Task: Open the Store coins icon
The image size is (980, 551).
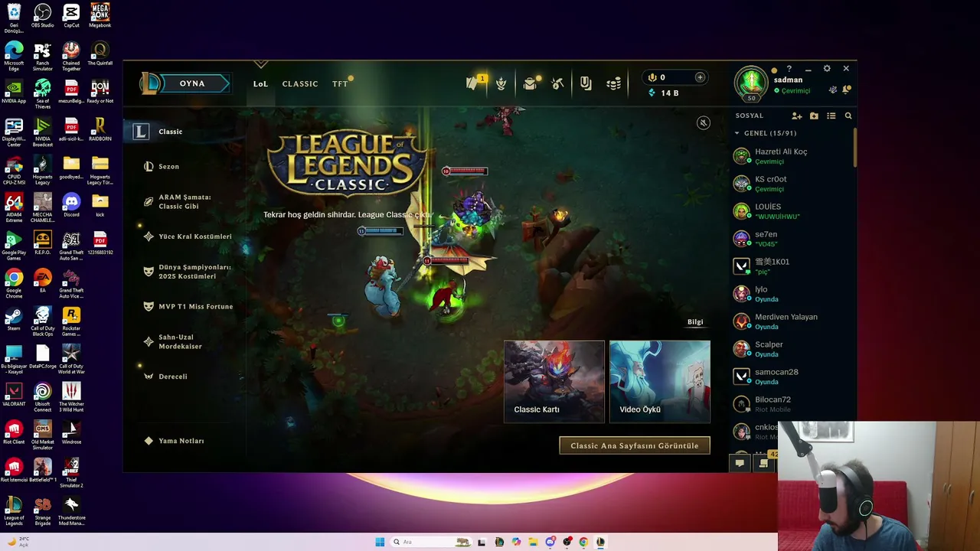Action: pos(613,83)
